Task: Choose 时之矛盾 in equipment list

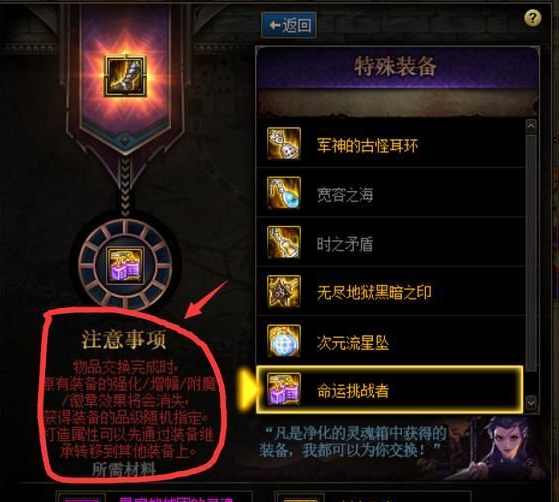Action: pyautogui.click(x=391, y=242)
